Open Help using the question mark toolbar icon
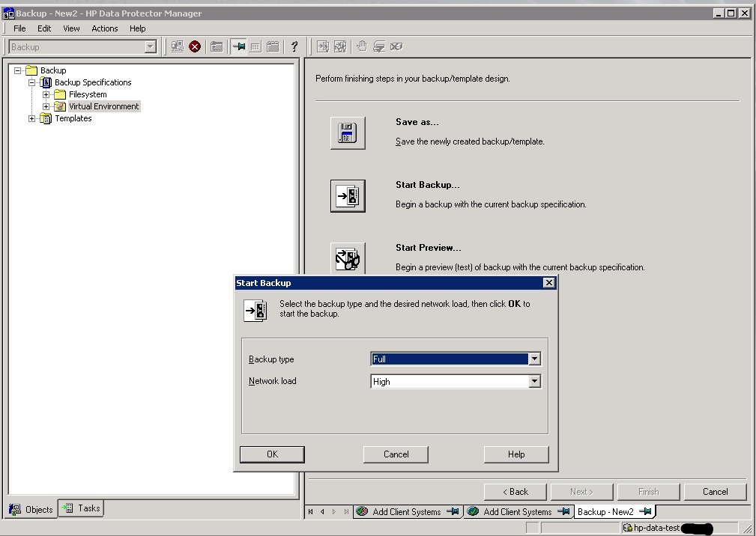Screen dimensions: 756x536 pos(294,46)
